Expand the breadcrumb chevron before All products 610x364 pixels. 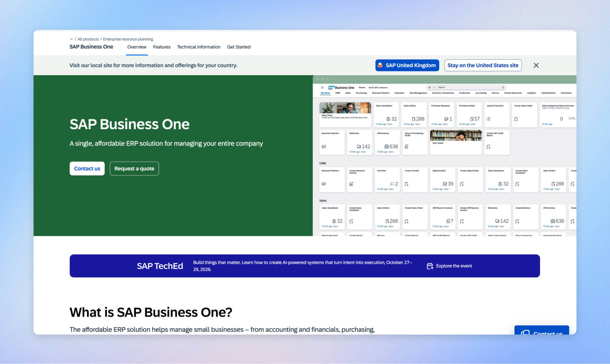pos(72,39)
